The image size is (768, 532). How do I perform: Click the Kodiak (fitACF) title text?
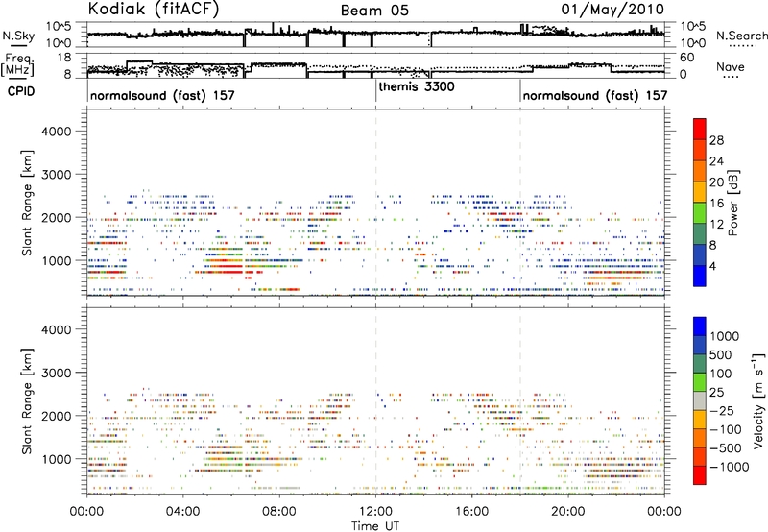[x=154, y=10]
